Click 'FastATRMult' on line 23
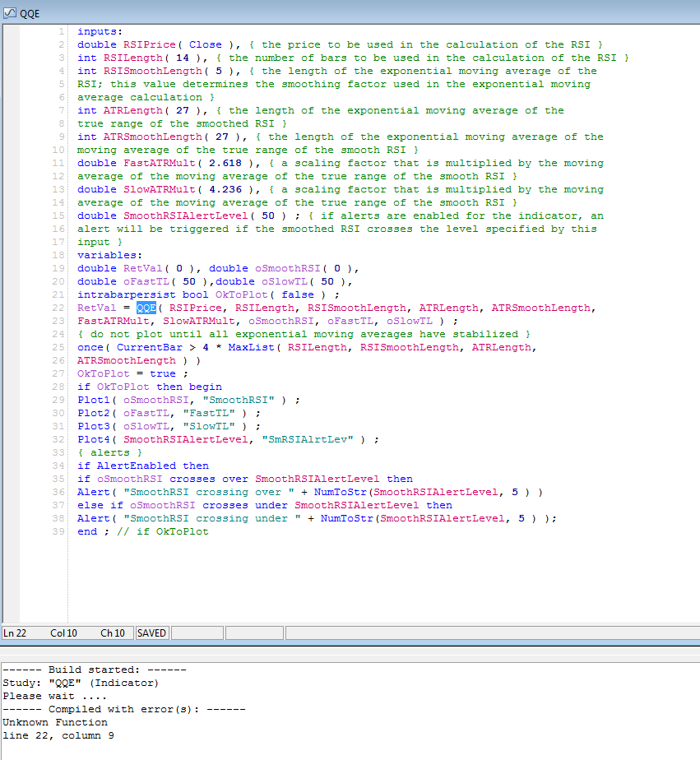This screenshot has height=760, width=700. 114,321
